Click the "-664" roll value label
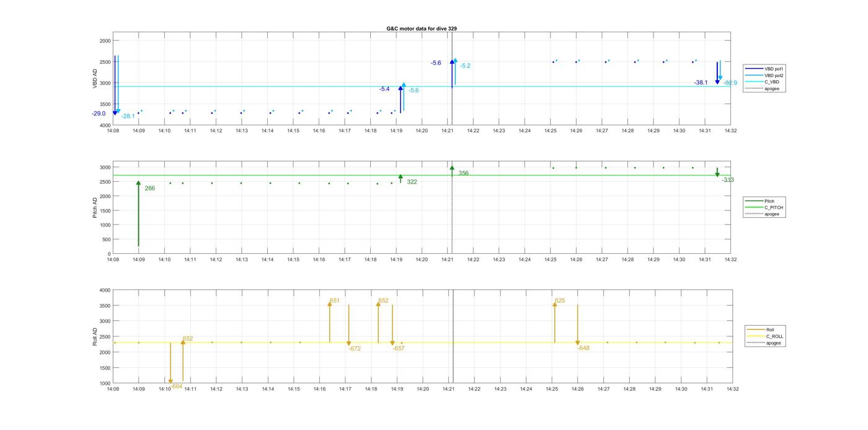The width and height of the screenshot is (868, 430). [177, 386]
